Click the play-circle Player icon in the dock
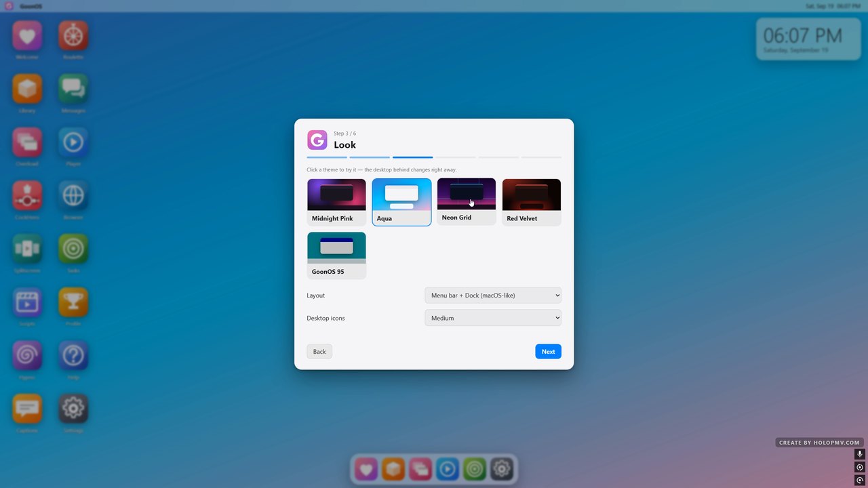The image size is (868, 488). [448, 469]
